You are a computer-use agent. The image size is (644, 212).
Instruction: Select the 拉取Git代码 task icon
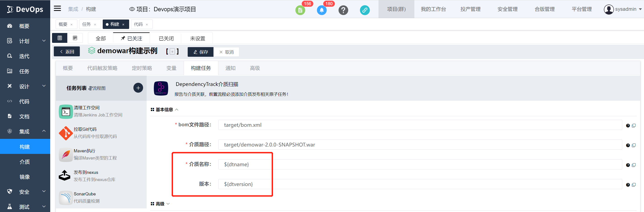(66, 133)
